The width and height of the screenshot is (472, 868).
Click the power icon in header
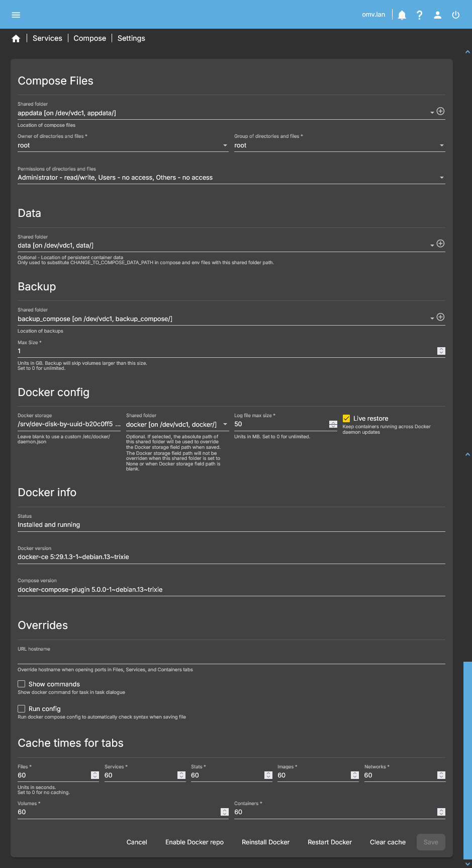455,15
